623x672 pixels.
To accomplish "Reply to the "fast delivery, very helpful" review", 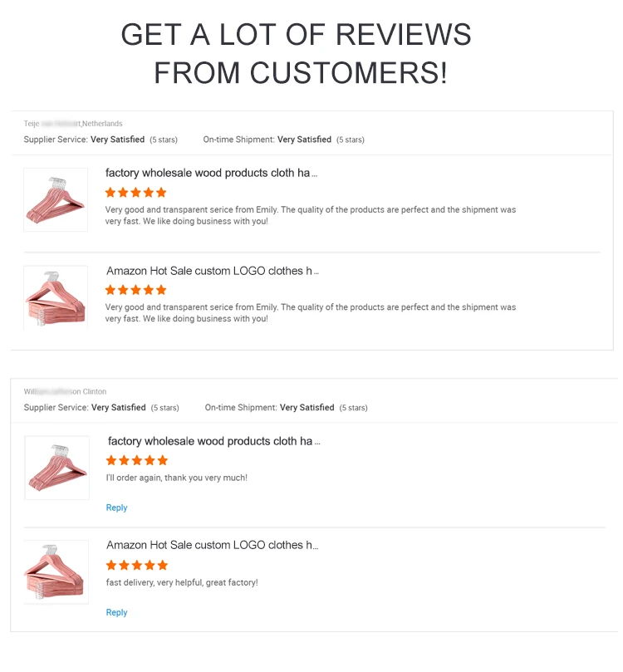I will click(x=116, y=612).
